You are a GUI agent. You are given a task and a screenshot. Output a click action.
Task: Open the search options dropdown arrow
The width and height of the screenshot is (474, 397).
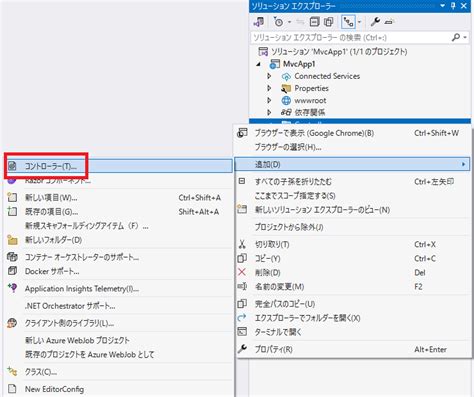coord(465,38)
